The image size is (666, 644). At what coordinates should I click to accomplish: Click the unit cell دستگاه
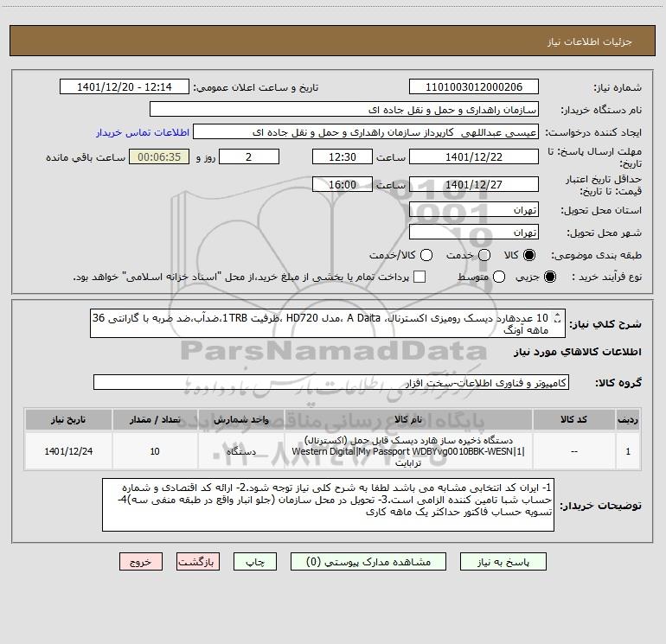coord(240,451)
